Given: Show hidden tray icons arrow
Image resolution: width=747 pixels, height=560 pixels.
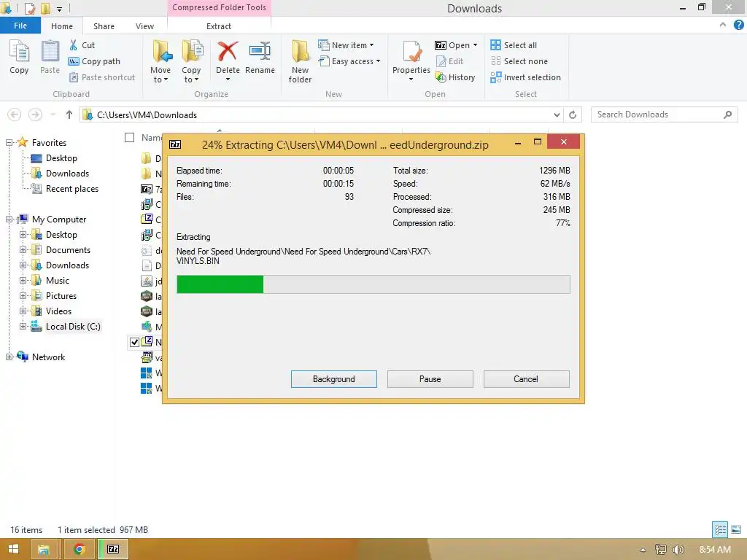Looking at the screenshot, I should pyautogui.click(x=643, y=550).
